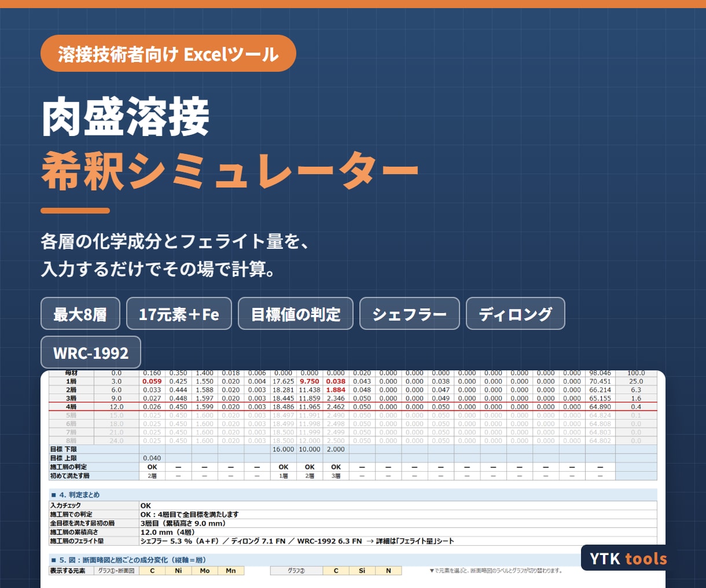
Task: Select the 3層目(累積高さ 9.0 mm) cell
Action: [398, 523]
